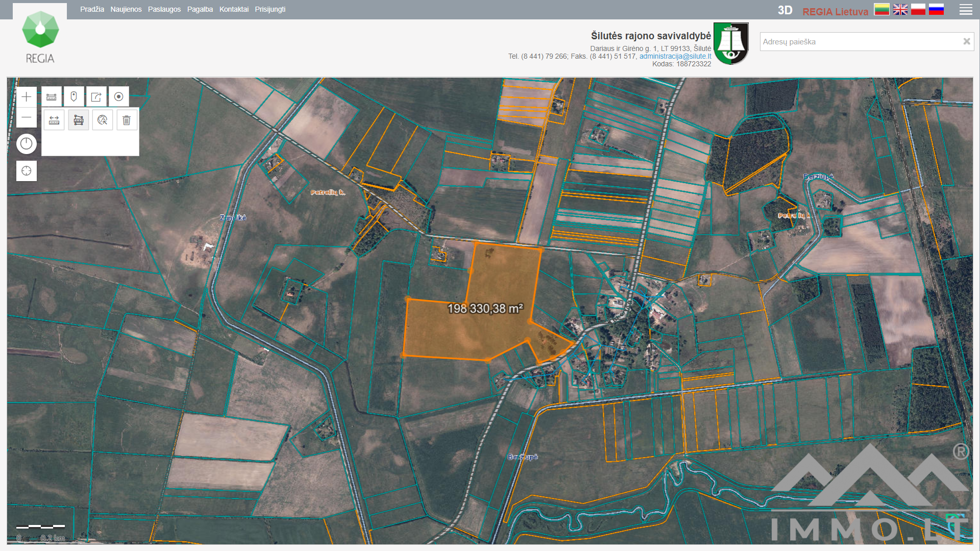
Task: Switch language with the British flag
Action: 900,10
